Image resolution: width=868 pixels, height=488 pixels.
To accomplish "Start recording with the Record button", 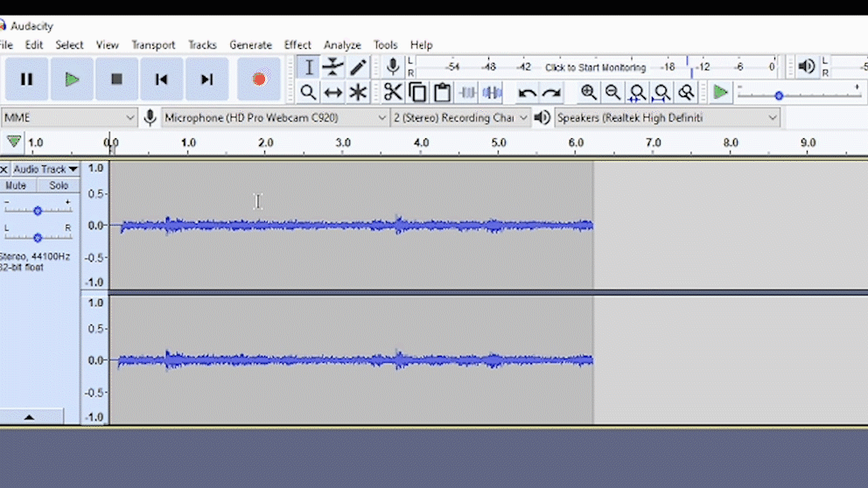I will click(x=258, y=79).
